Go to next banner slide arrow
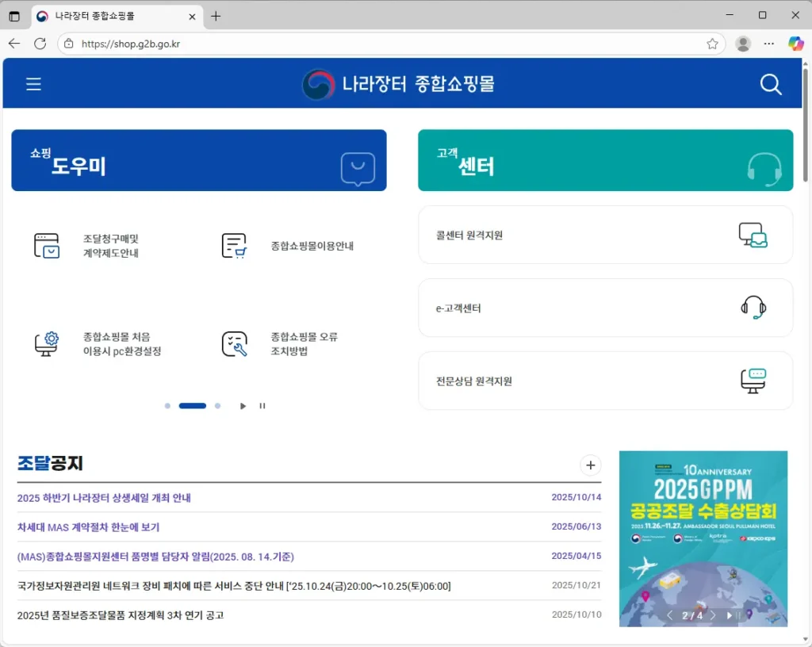Image resolution: width=812 pixels, height=647 pixels. coord(713,615)
